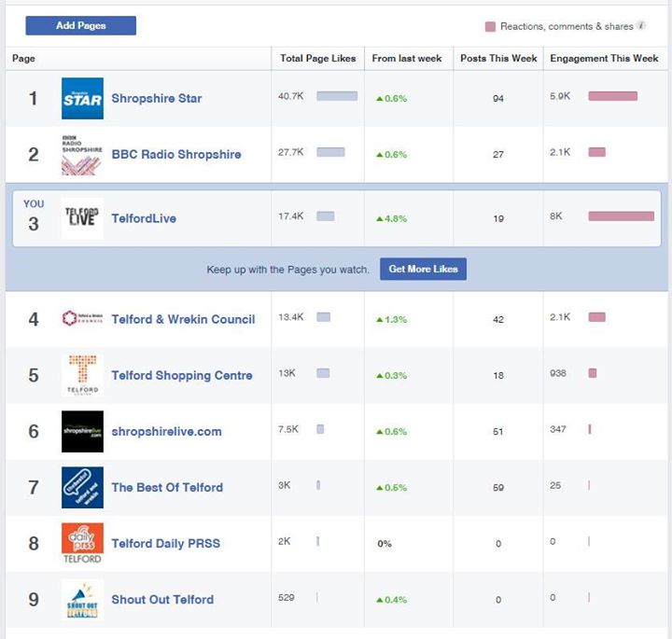Click the Shout Out Telford logo
Viewport: 672px width, 639px height.
point(82,600)
